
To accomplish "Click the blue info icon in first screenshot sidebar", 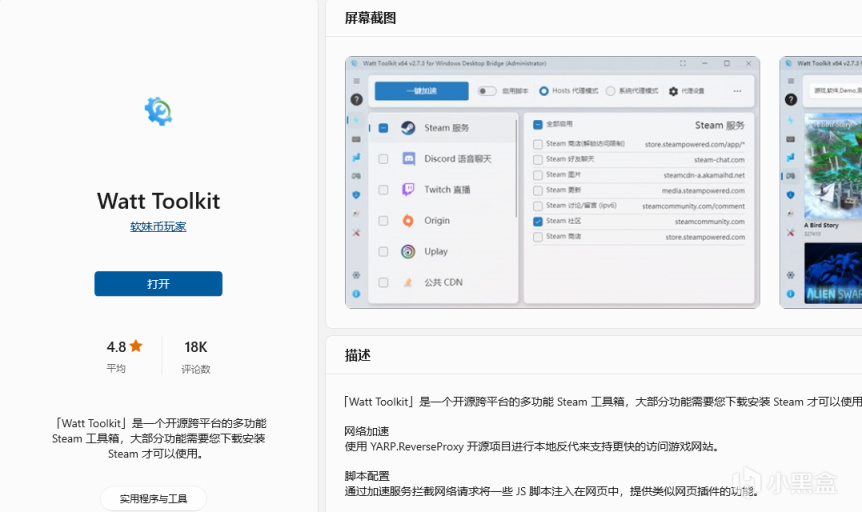I will (x=356, y=294).
